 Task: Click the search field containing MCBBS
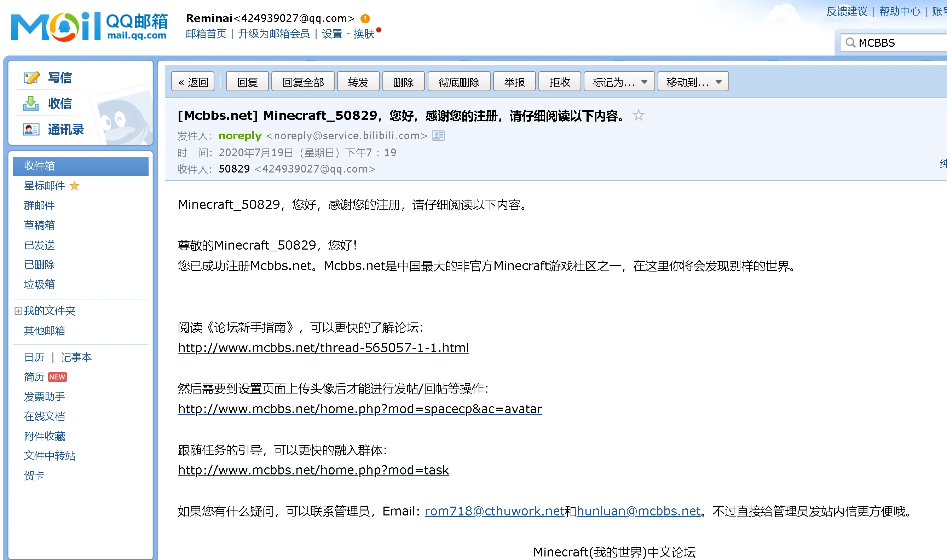893,43
